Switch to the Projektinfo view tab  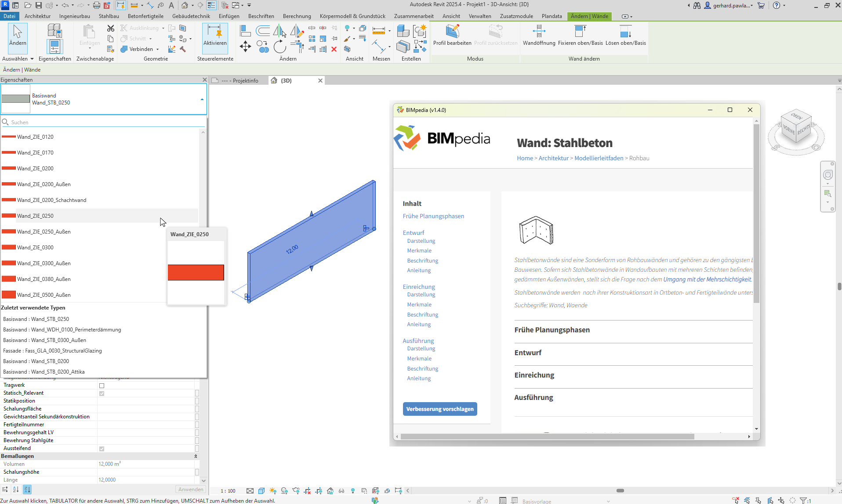tap(240, 81)
